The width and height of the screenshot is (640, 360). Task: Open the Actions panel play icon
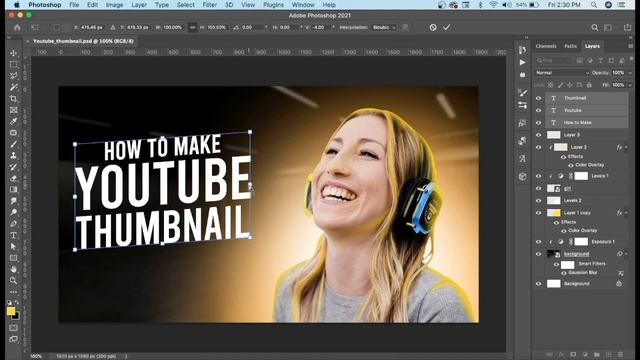tap(522, 62)
